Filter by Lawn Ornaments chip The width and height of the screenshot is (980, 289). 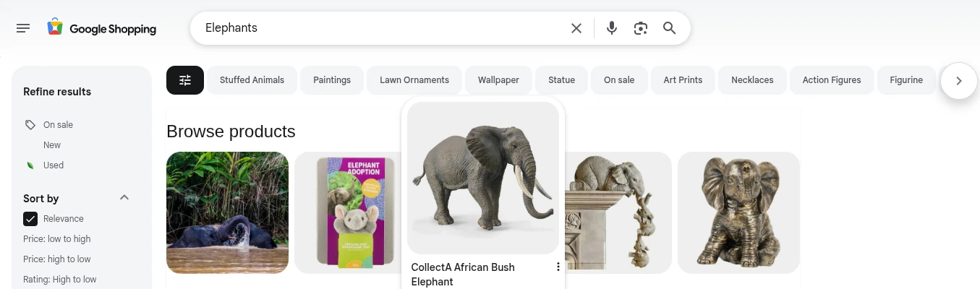(414, 80)
